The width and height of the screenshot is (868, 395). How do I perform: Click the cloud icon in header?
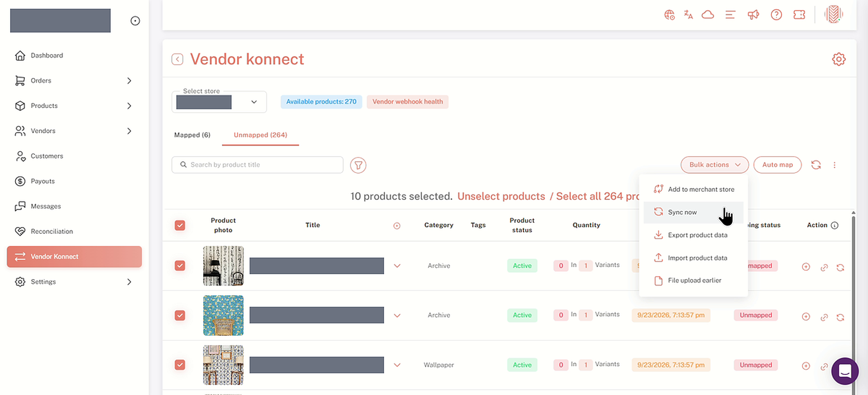[708, 15]
